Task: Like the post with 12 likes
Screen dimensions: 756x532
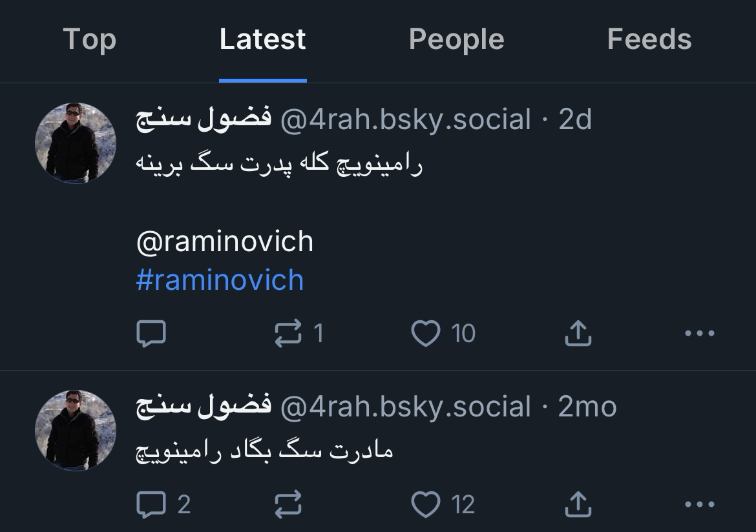Action: (x=426, y=504)
